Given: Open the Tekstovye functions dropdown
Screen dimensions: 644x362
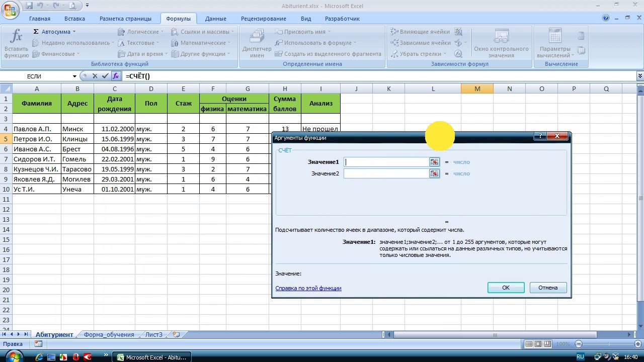Looking at the screenshot, I should (139, 43).
